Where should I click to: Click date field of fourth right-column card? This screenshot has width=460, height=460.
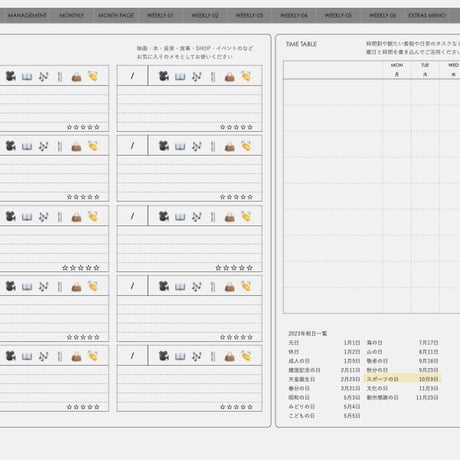(x=132, y=286)
